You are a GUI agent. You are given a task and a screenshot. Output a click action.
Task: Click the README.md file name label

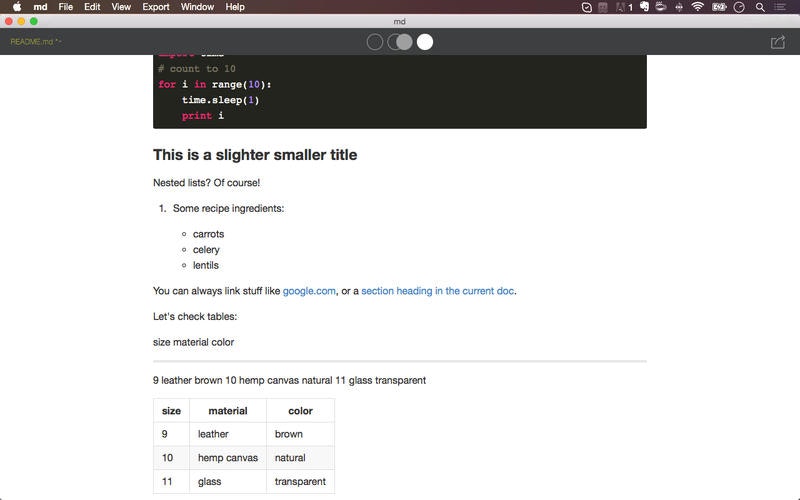click(35, 42)
